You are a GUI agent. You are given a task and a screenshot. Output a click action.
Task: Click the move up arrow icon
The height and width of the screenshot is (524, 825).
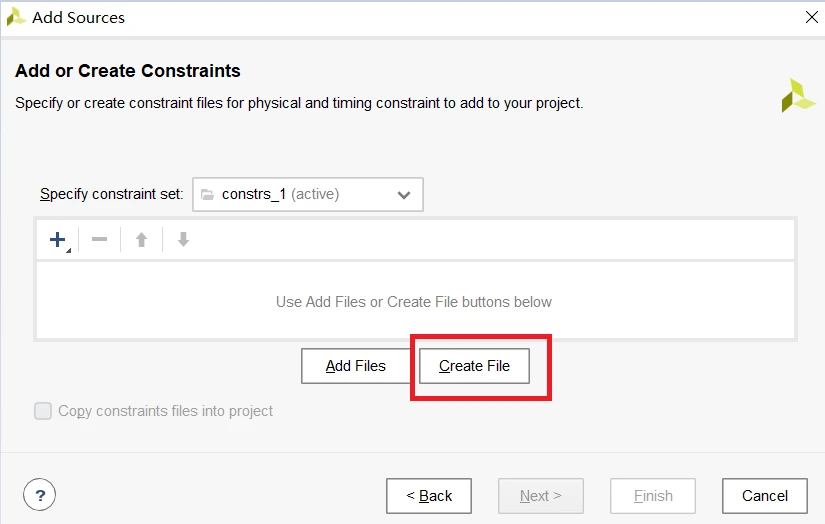point(142,240)
